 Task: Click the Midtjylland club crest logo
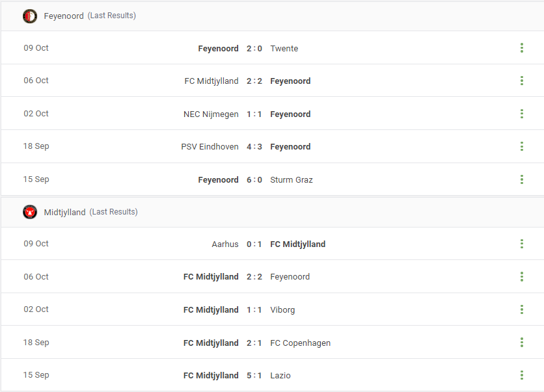point(30,212)
